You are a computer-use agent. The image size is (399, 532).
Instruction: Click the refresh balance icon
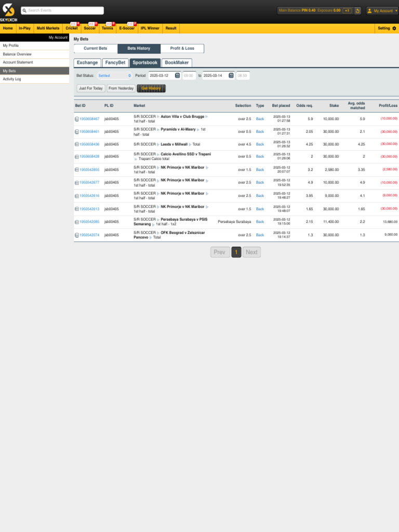click(x=358, y=10)
